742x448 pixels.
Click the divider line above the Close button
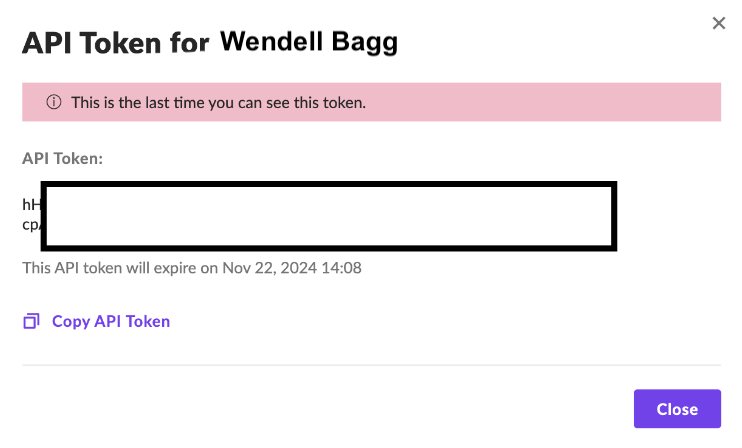tap(371, 365)
